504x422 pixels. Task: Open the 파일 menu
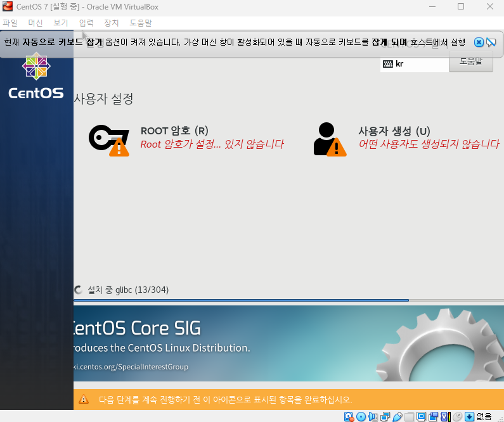click(x=10, y=23)
